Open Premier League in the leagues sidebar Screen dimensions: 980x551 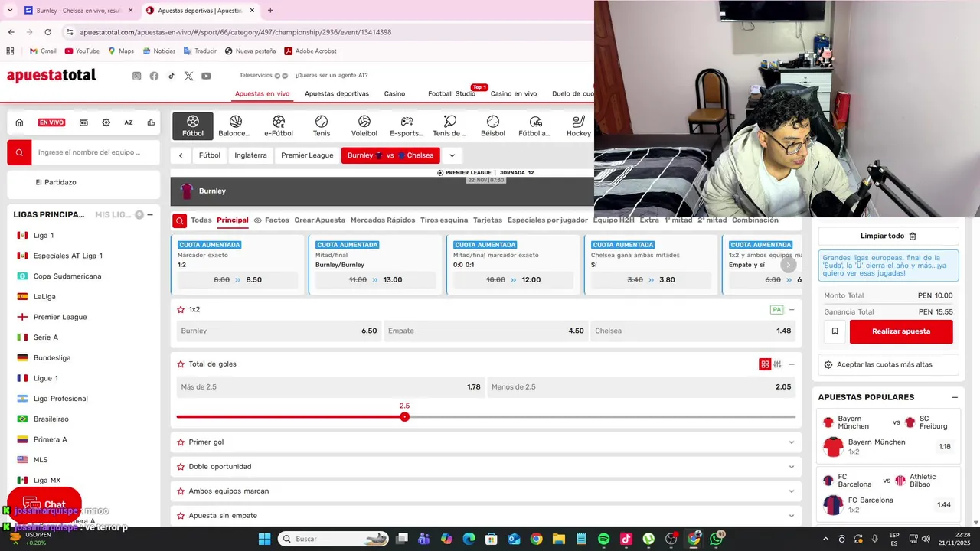point(60,317)
